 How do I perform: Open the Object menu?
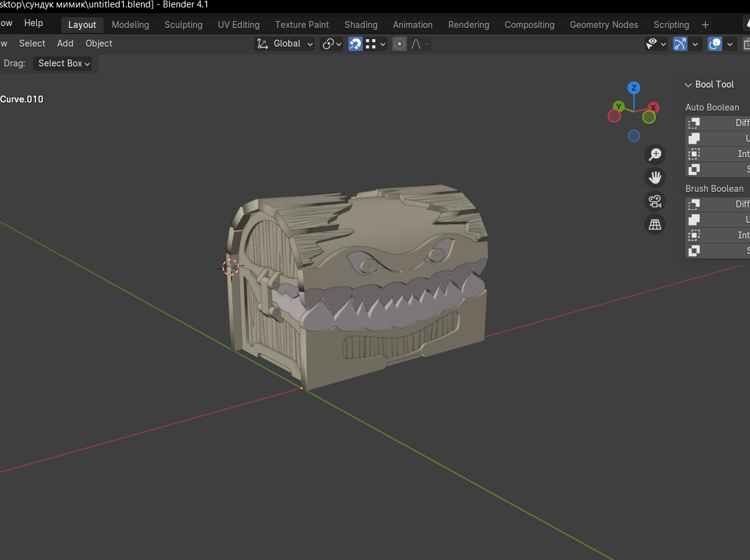pos(99,43)
